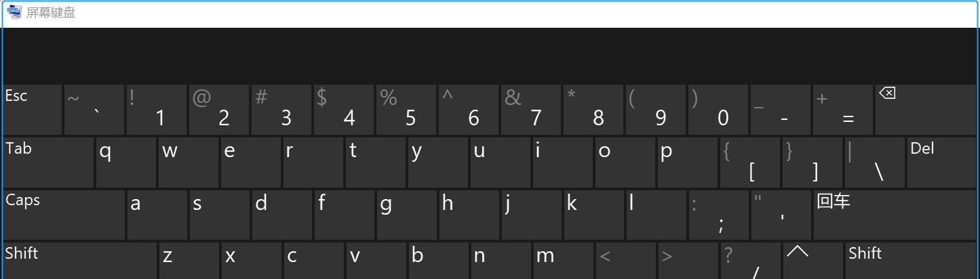
Task: Toggle the left Shift key
Action: [x=79, y=261]
